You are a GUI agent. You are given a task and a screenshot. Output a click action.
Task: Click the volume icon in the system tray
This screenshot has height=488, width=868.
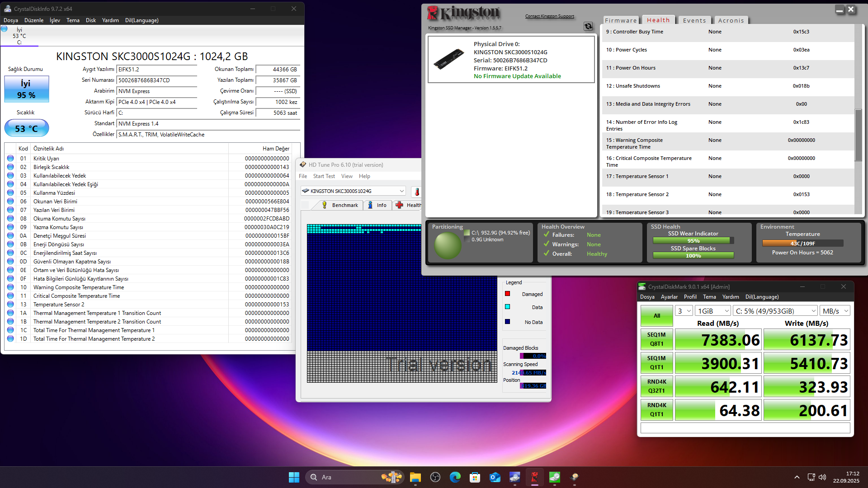pyautogui.click(x=822, y=477)
